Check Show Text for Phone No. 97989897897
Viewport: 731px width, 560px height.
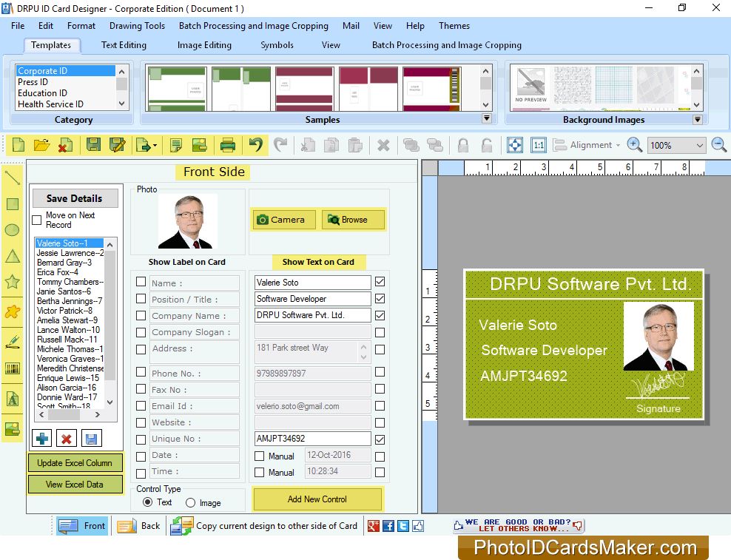[380, 372]
